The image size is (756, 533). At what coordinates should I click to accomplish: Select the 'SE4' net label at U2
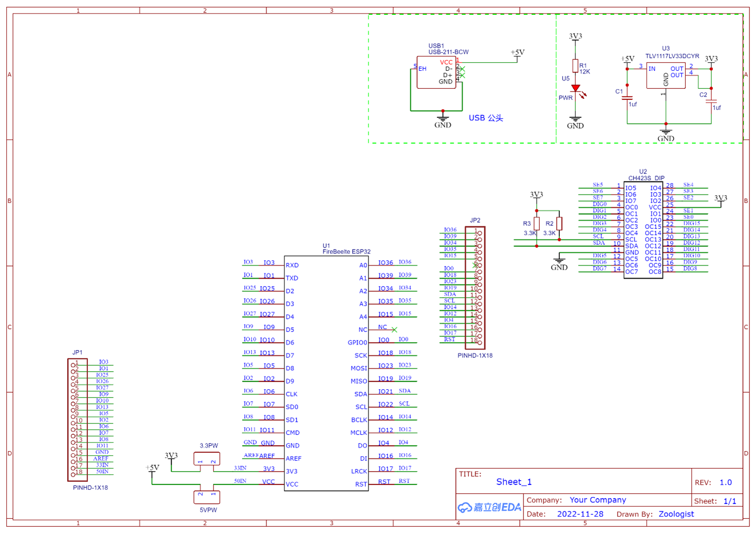(688, 185)
